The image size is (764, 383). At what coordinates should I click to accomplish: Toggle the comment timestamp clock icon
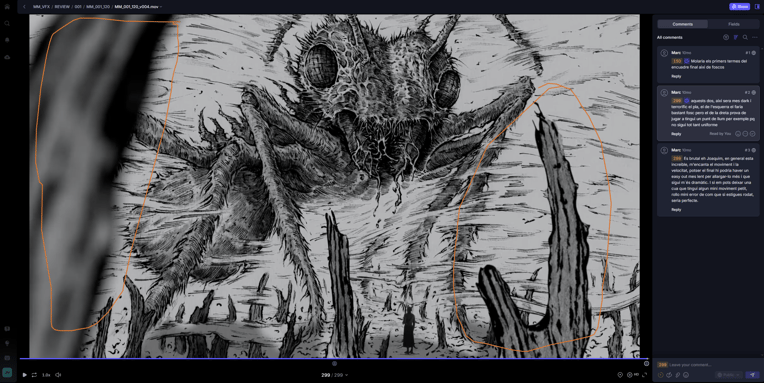[661, 375]
